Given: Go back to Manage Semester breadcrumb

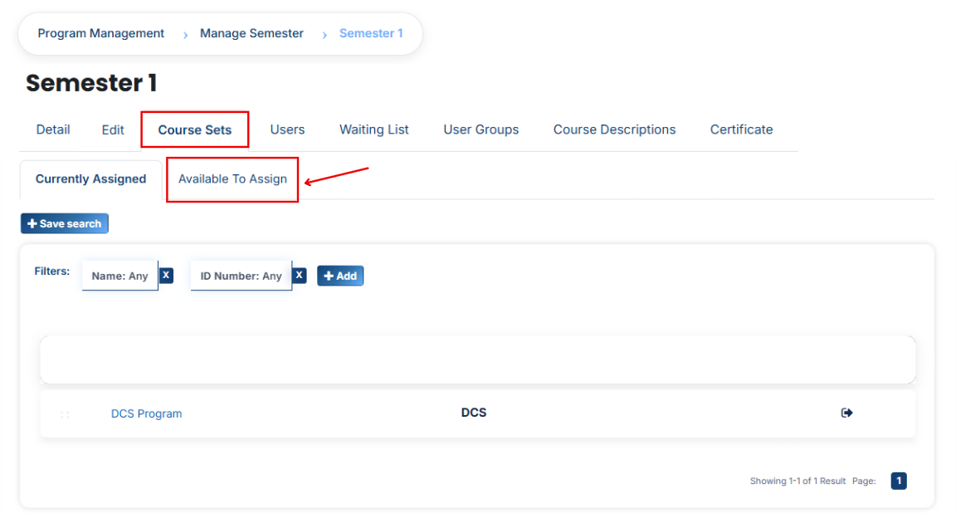Looking at the screenshot, I should [252, 33].
